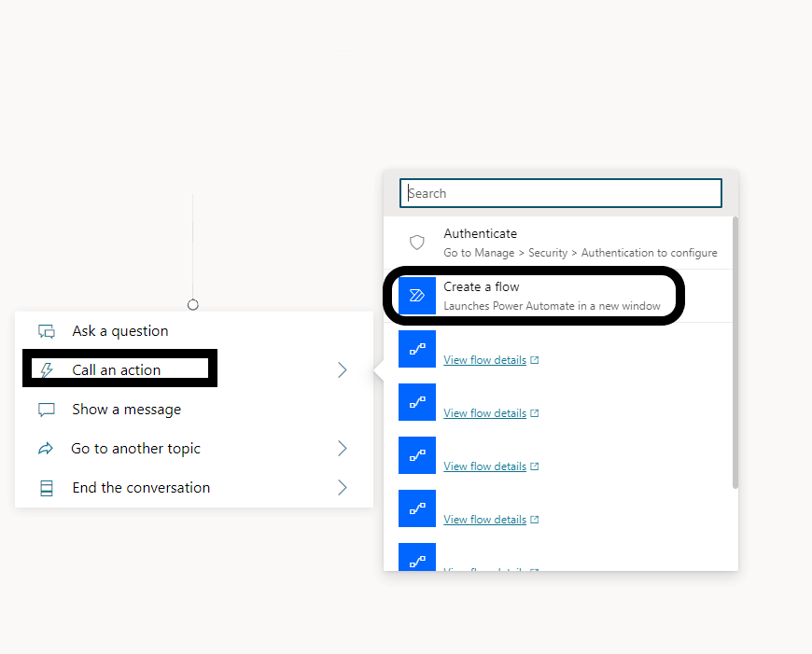
Task: Focus the Search field in the action list
Action: click(561, 193)
